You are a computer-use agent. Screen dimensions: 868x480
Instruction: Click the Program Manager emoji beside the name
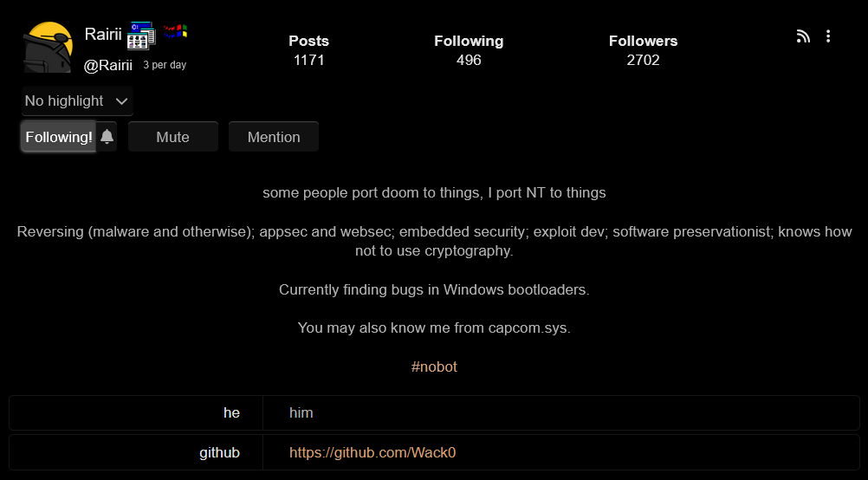pyautogui.click(x=140, y=36)
